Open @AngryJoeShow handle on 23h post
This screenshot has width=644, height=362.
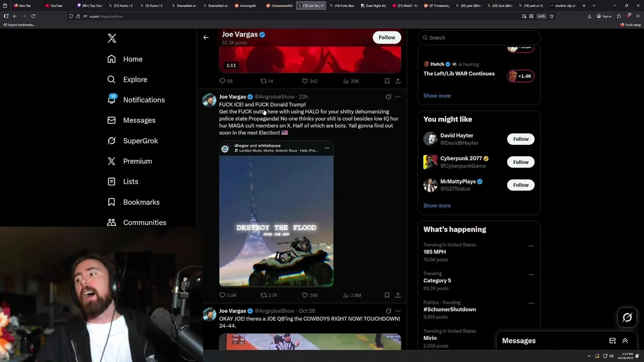tap(275, 97)
